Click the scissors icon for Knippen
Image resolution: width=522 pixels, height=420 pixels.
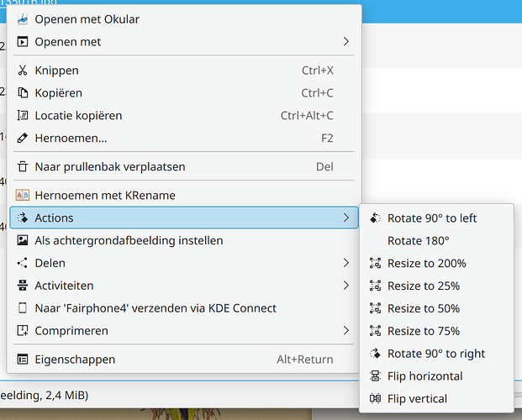pyautogui.click(x=23, y=71)
